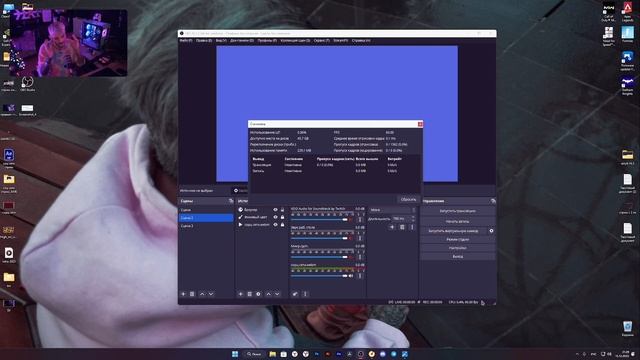Toggle lock on the media source row
640x360 pixels.
click(x=282, y=224)
